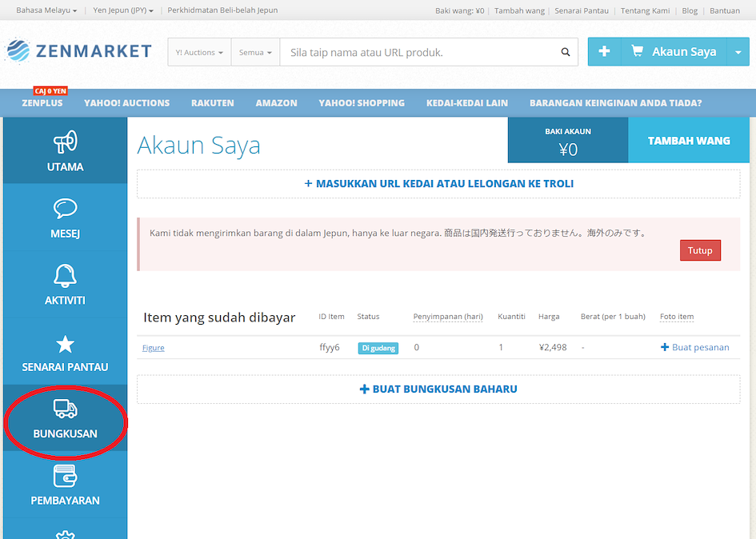This screenshot has height=539, width=756.
Task: Click Baki wang: ¥0 in top bar
Action: coord(459,10)
